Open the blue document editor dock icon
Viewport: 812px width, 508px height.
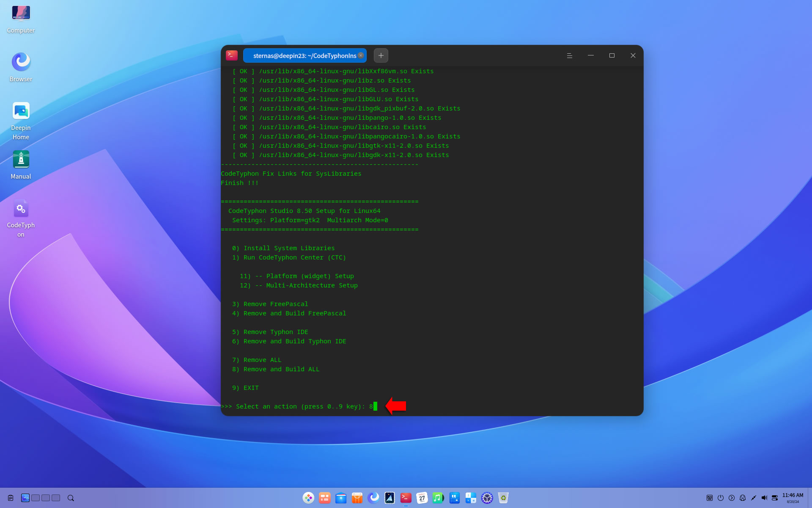pyautogui.click(x=455, y=498)
